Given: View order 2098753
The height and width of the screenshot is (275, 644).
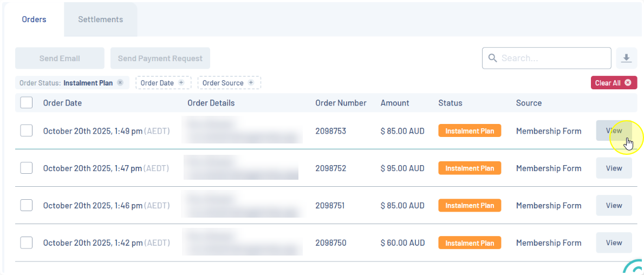Looking at the screenshot, I should pyautogui.click(x=614, y=131).
